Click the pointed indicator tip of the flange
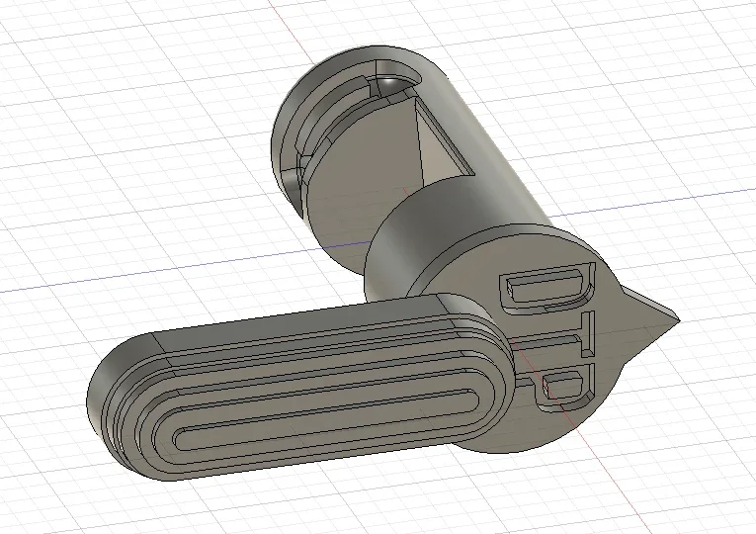This screenshot has height=534, width=756. pos(672,315)
